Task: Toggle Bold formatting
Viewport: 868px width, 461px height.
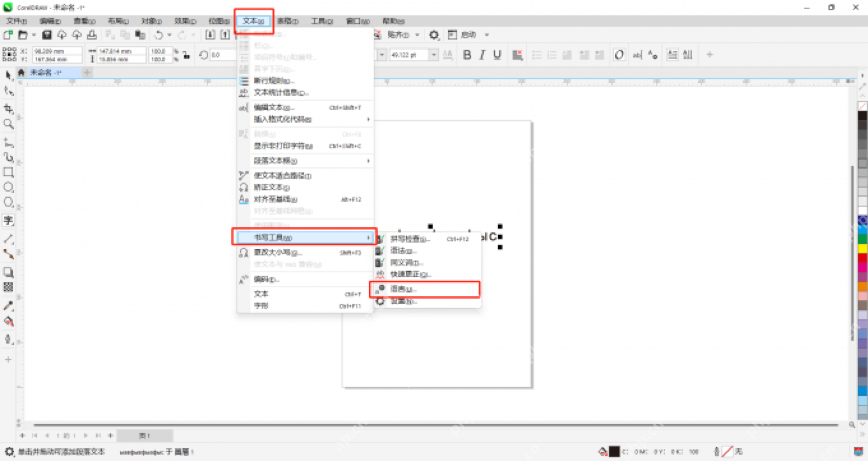Action: pyautogui.click(x=467, y=55)
